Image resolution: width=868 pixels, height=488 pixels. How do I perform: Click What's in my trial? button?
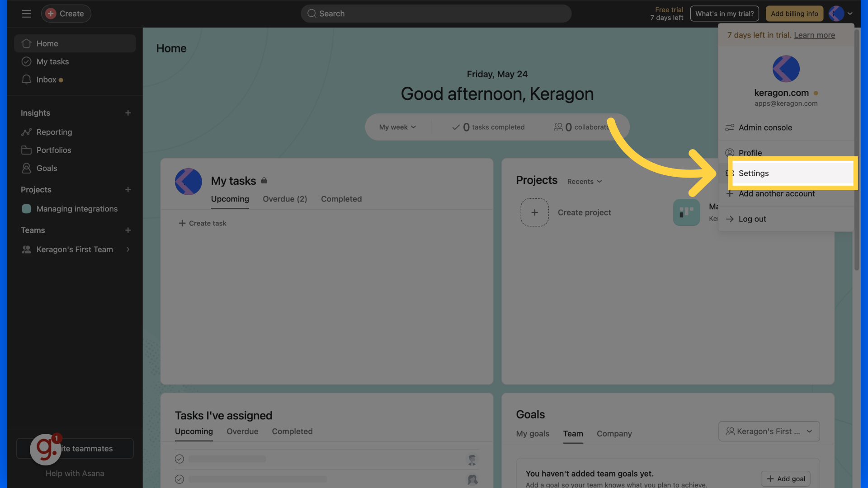[x=724, y=14]
